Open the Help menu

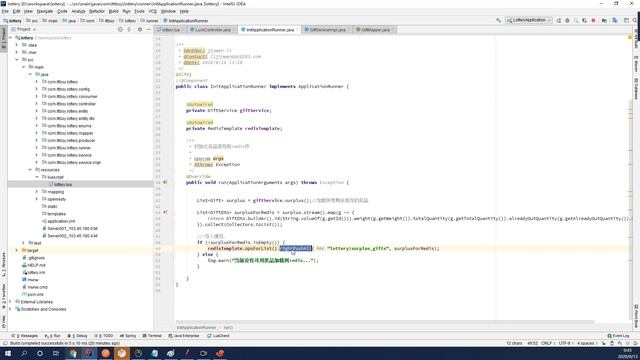tap(184, 11)
